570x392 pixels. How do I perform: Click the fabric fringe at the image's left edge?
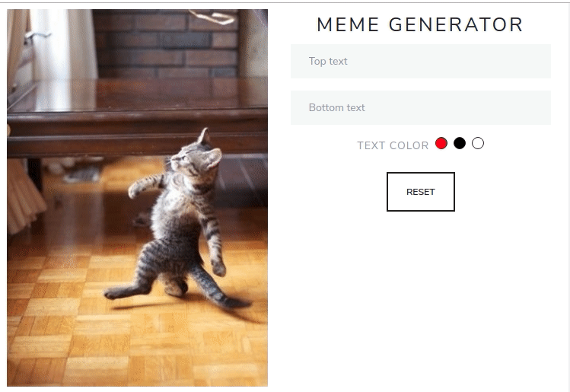pos(22,196)
